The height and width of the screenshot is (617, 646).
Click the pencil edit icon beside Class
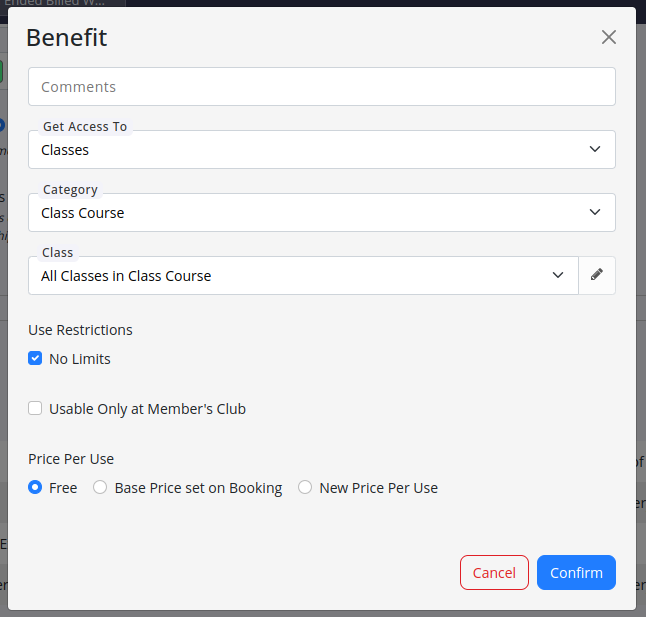(x=597, y=275)
